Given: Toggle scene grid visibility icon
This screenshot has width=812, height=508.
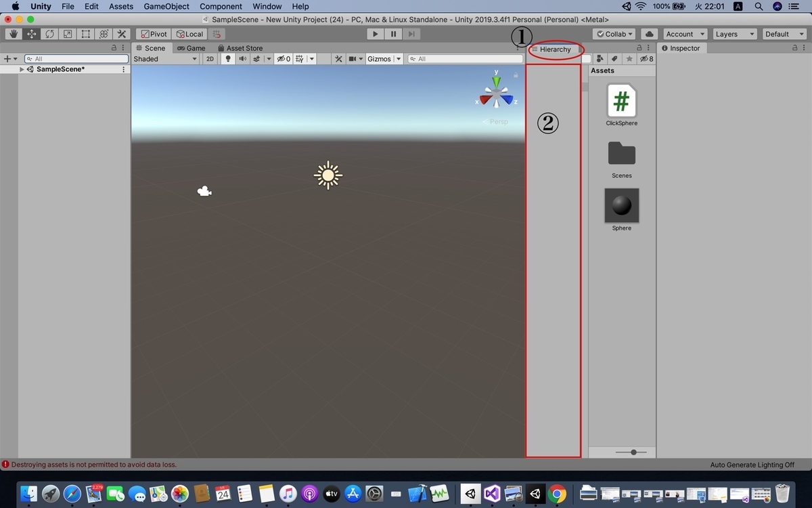Looking at the screenshot, I should 300,59.
